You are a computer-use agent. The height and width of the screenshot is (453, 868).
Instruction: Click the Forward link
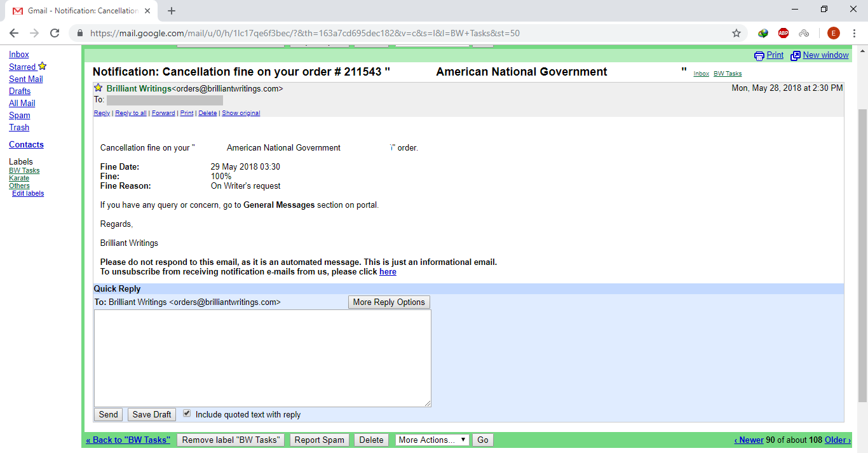[x=163, y=113]
